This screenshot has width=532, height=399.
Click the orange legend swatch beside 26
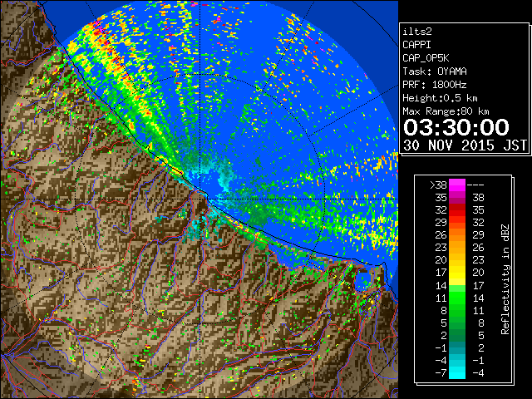[457, 234]
